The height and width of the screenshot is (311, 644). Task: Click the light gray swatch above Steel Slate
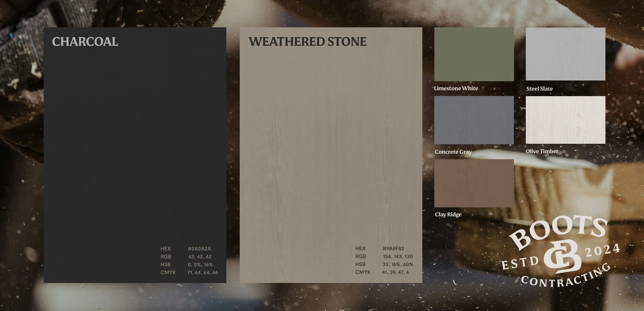point(565,54)
